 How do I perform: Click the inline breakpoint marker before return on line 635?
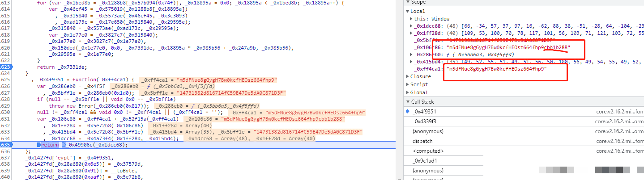click(39, 145)
